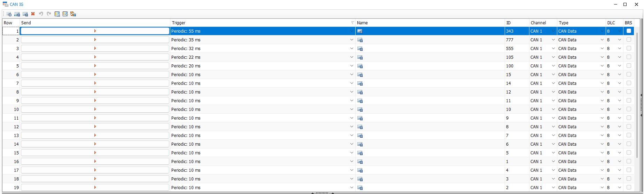Open Type dropdown for ID 15

[602, 74]
